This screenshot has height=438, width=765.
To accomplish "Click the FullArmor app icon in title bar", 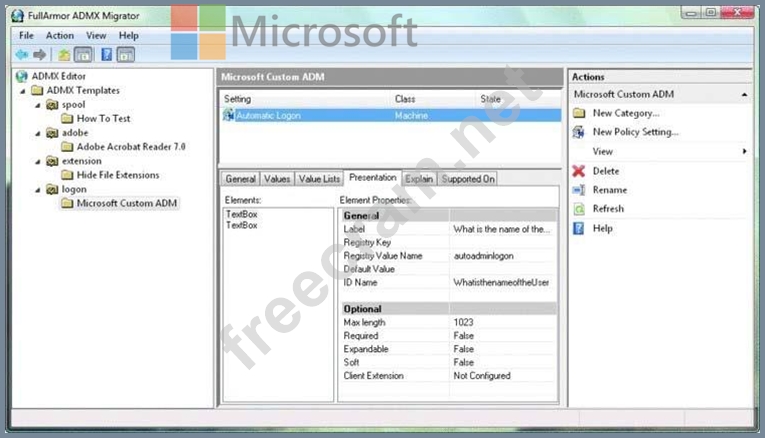I will pyautogui.click(x=18, y=16).
